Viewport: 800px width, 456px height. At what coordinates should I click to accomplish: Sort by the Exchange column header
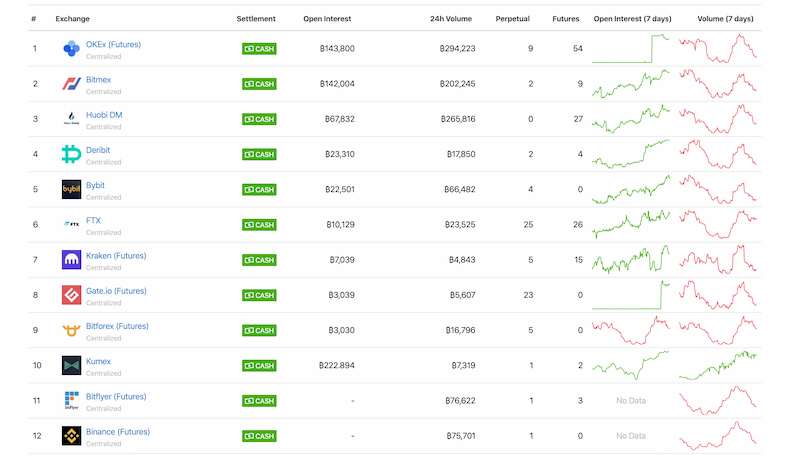(72, 19)
